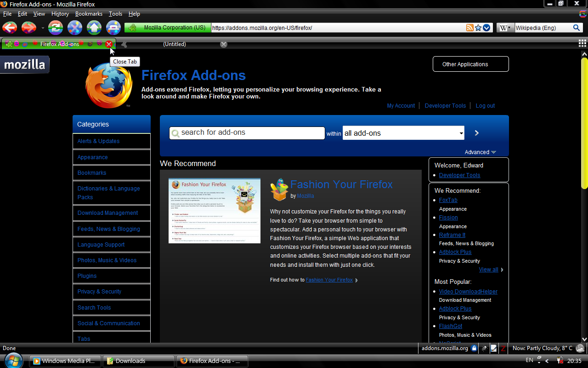The width and height of the screenshot is (588, 368).
Task: Click the magnifier icon in Wikipedia search box
Action: [x=577, y=28]
